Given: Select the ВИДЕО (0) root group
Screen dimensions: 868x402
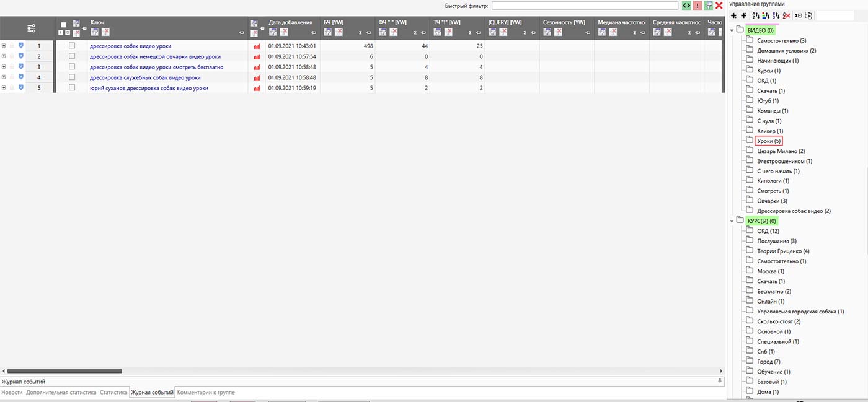Looking at the screenshot, I should point(760,30).
